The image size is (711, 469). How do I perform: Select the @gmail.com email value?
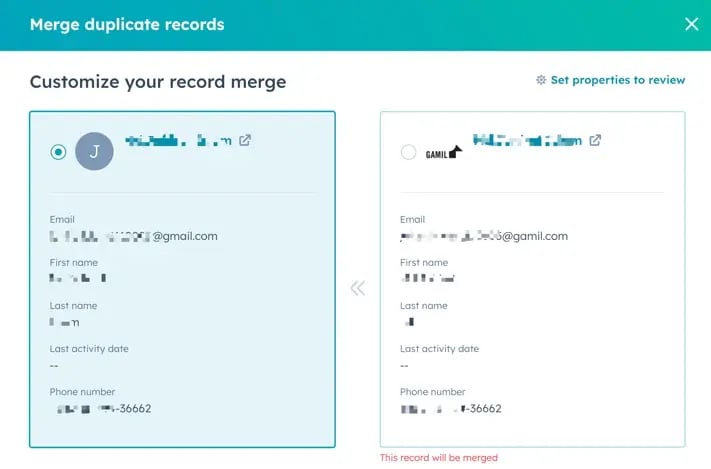pyautogui.click(x=134, y=236)
